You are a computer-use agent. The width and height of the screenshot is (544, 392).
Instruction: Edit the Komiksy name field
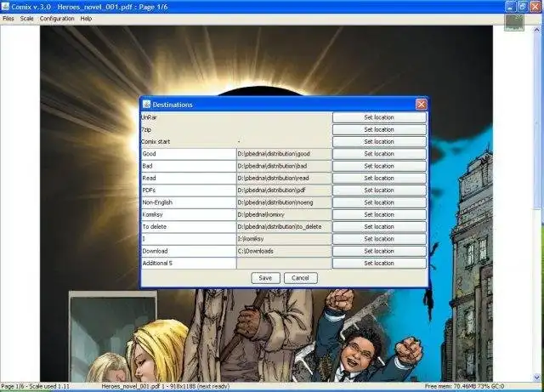[x=189, y=214]
